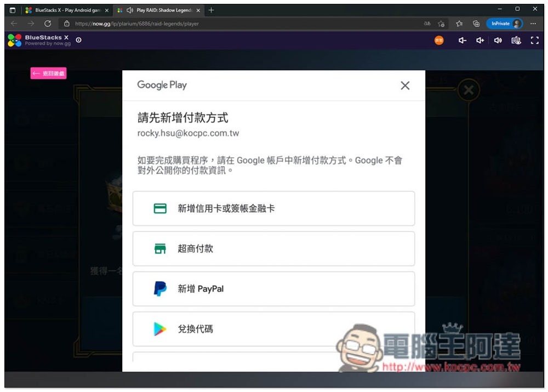The width and height of the screenshot is (548, 392).
Task: Click the read aloud icon
Action: click(x=427, y=24)
